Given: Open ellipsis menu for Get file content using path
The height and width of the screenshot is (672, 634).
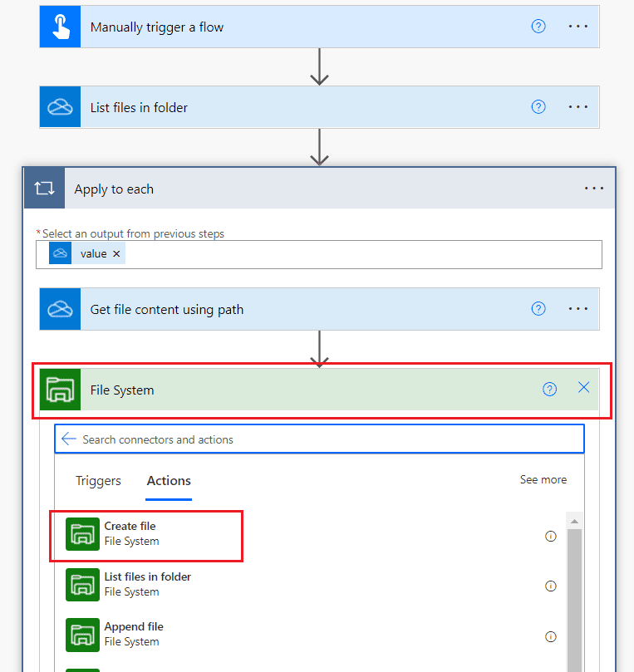Looking at the screenshot, I should click(577, 308).
